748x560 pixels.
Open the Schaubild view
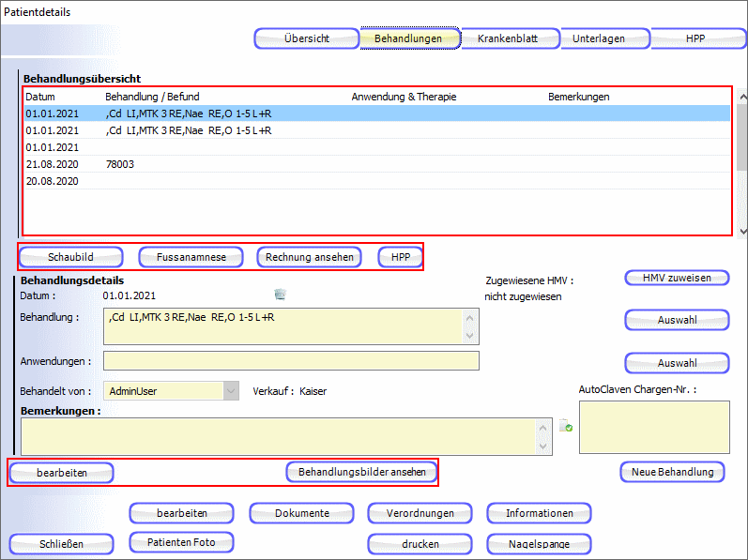click(x=70, y=257)
